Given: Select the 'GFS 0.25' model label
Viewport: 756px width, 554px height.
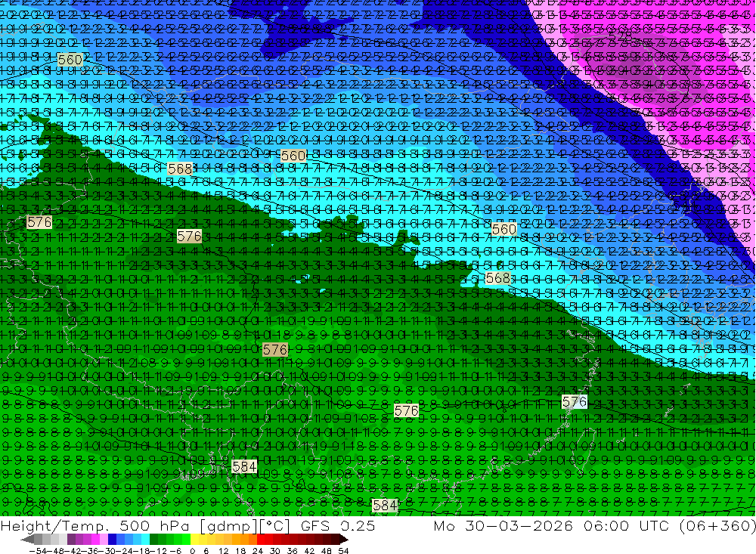Looking at the screenshot, I should (x=338, y=525).
